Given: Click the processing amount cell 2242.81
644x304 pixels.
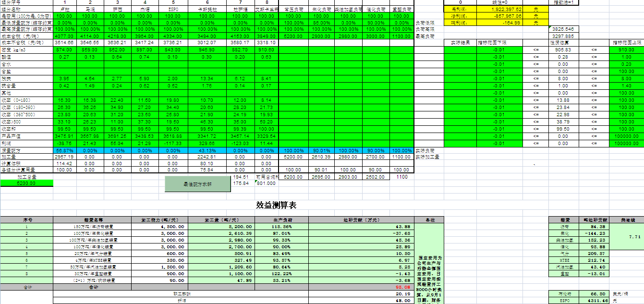Looking at the screenshot, I should (x=207, y=157).
